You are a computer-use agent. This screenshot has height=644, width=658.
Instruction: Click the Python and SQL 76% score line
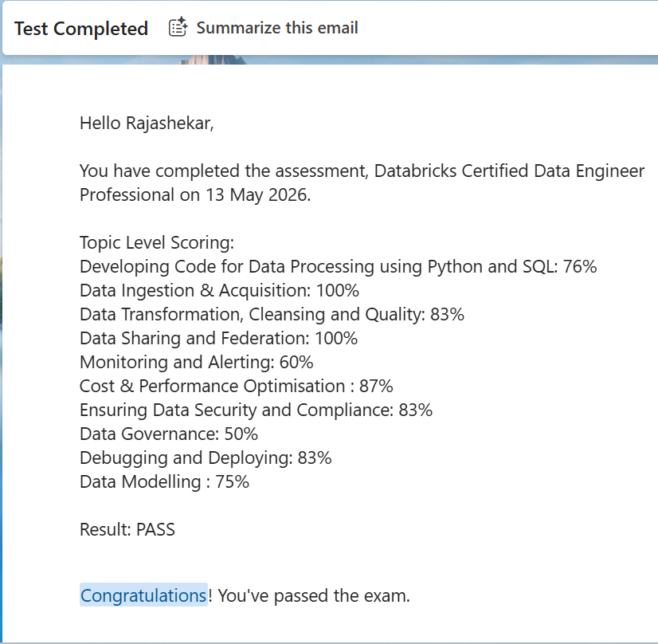[x=339, y=266]
